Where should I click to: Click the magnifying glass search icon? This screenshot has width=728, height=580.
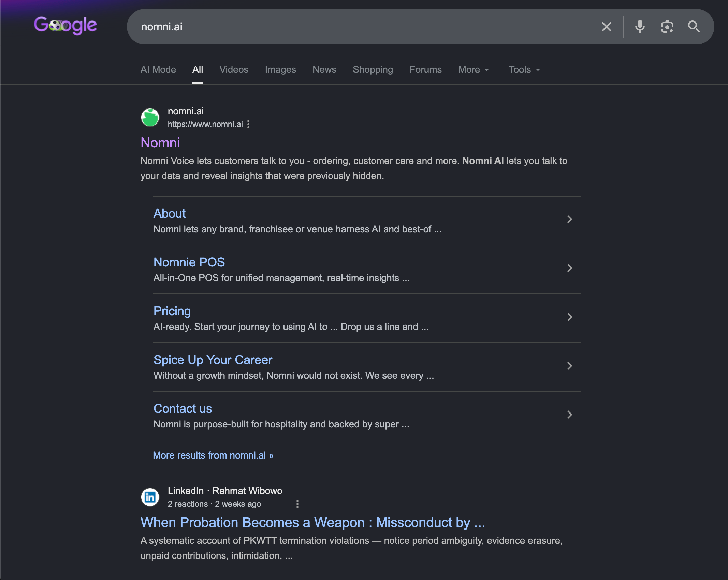[x=694, y=27]
